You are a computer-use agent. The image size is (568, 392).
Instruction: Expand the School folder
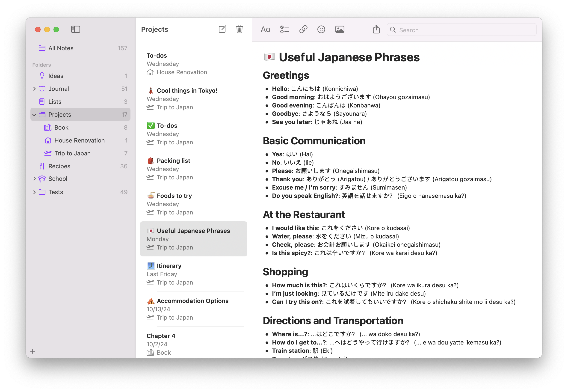coord(34,178)
